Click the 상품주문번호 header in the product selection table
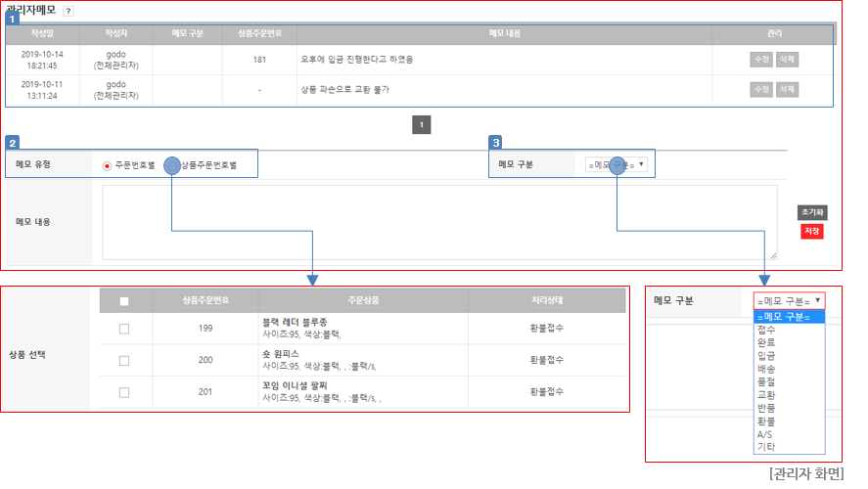Screen dimensions: 868x489 206,300
